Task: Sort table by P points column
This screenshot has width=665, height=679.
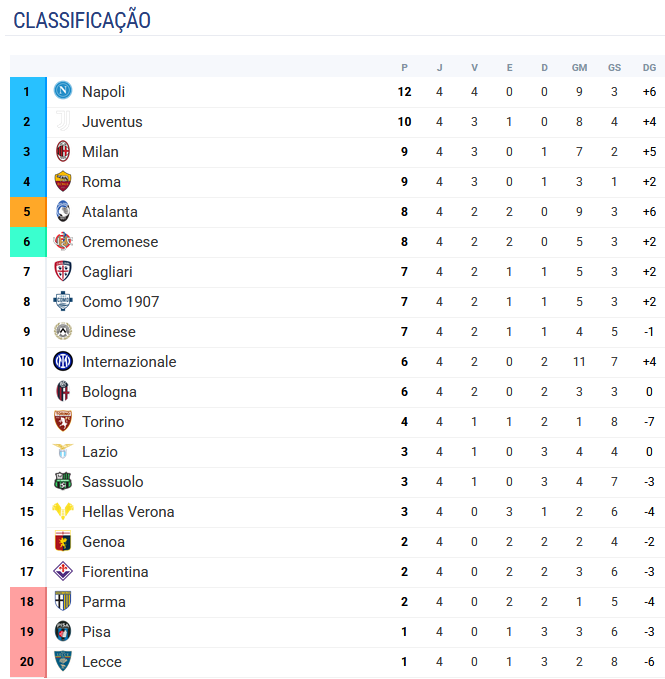Action: tap(404, 68)
